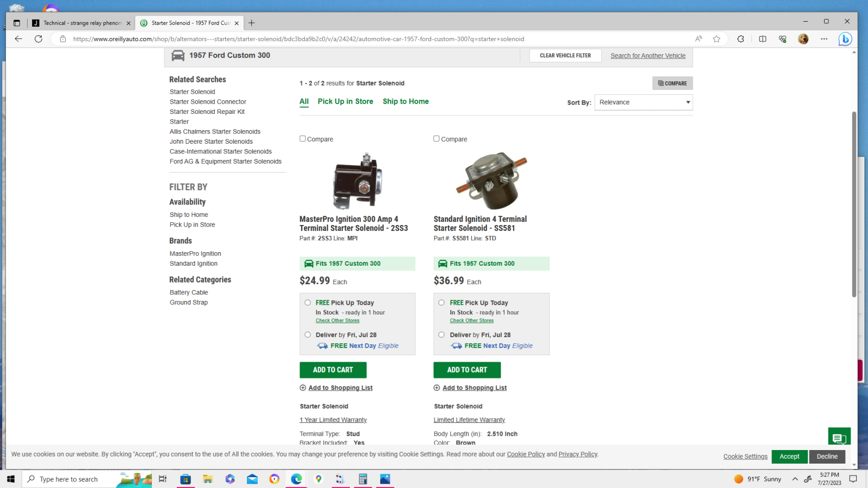Check Compare for Standard Ignition SS581

click(x=437, y=139)
